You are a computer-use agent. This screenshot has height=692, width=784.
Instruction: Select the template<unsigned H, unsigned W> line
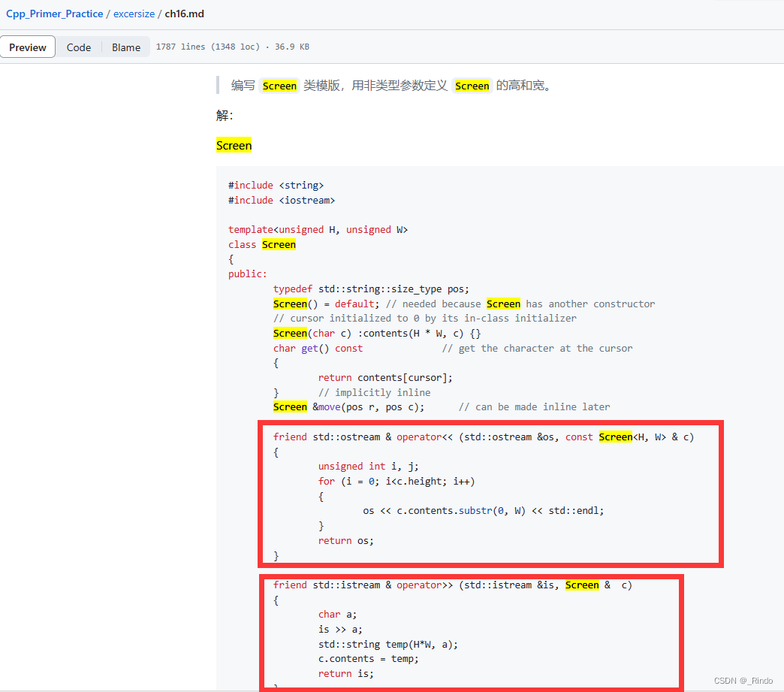point(317,229)
